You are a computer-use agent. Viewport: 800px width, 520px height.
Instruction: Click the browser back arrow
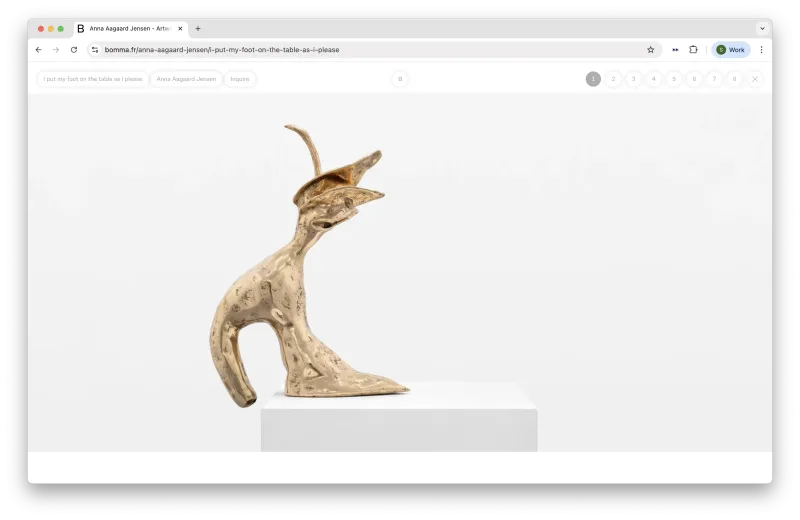[x=39, y=49]
